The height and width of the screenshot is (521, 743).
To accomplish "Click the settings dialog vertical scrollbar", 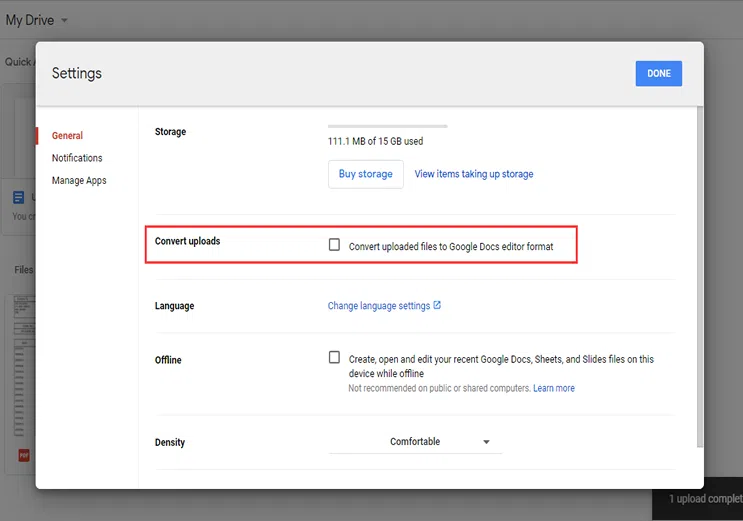I will 700,277.
